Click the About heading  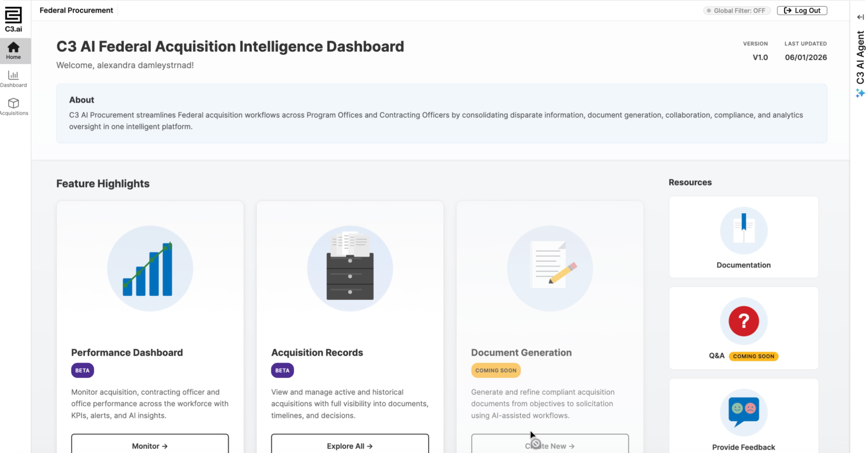click(x=81, y=100)
